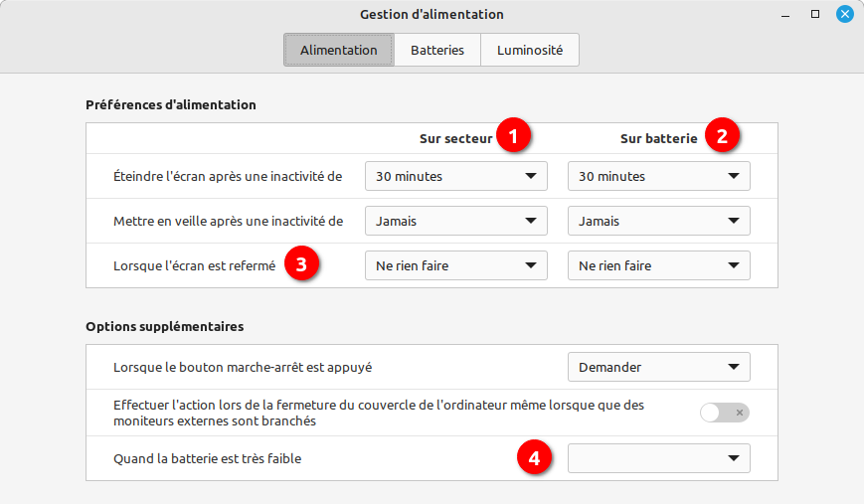Click label 'Quand la batterie est très faible'
The width and height of the screenshot is (864, 504).
click(x=207, y=459)
